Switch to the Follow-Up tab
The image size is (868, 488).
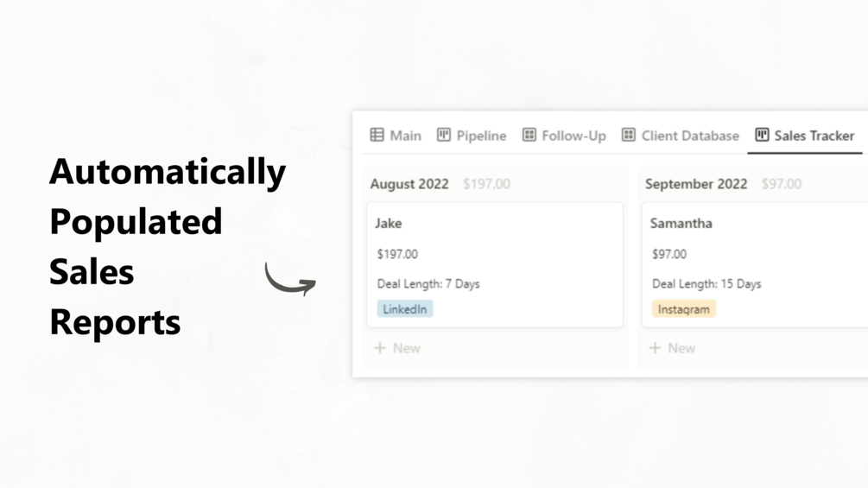573,136
